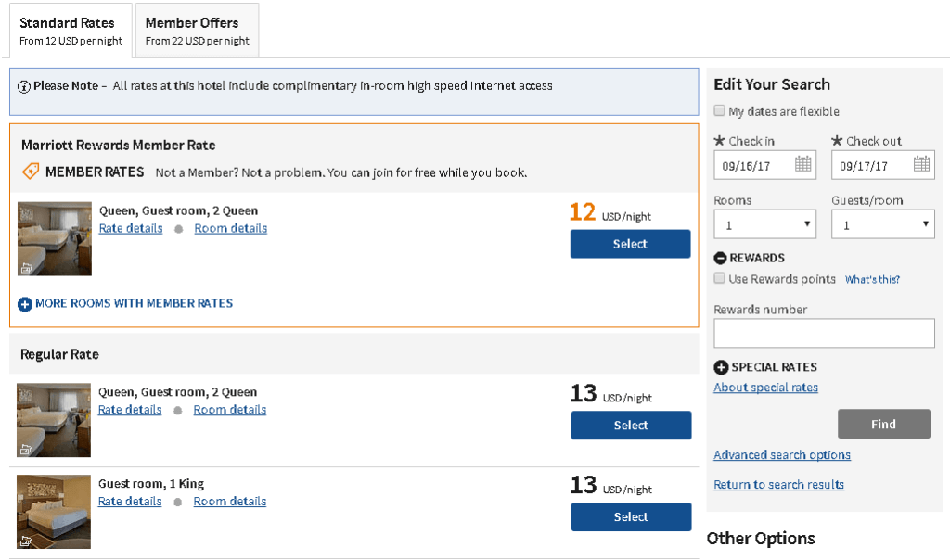The width and height of the screenshot is (950, 560).
Task: Click the Regular Rate heading
Action: click(x=59, y=354)
